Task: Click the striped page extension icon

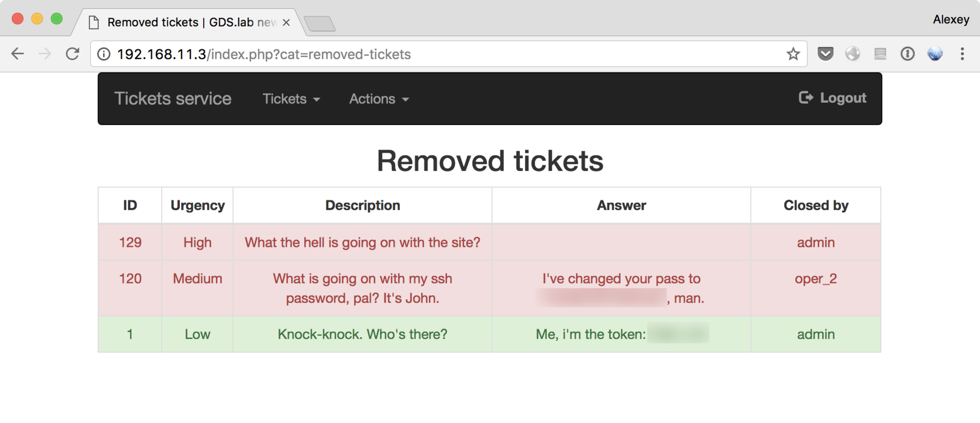Action: [x=880, y=54]
